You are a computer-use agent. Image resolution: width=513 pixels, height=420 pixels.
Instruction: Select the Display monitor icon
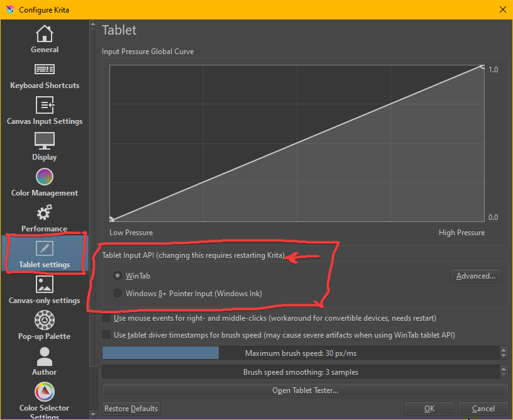[45, 141]
